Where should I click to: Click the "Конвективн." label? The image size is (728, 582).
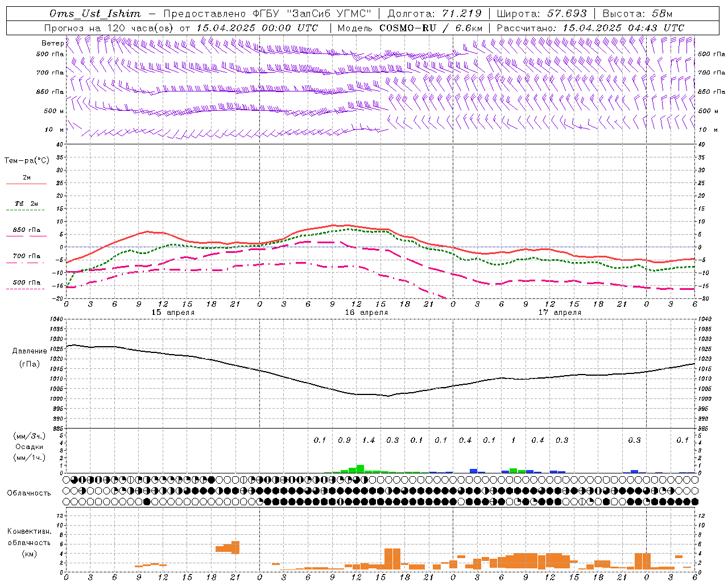[30, 531]
